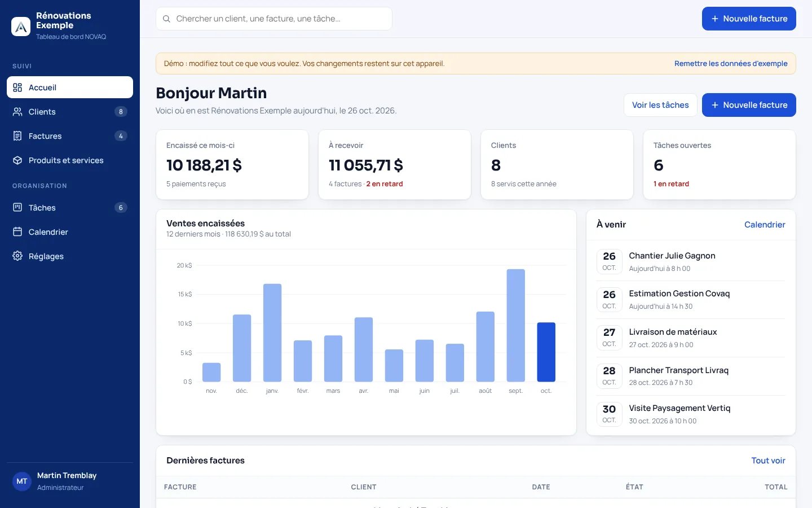This screenshot has height=508, width=812.
Task: Click Nouvelle facture beside Voir les tâches
Action: click(749, 105)
